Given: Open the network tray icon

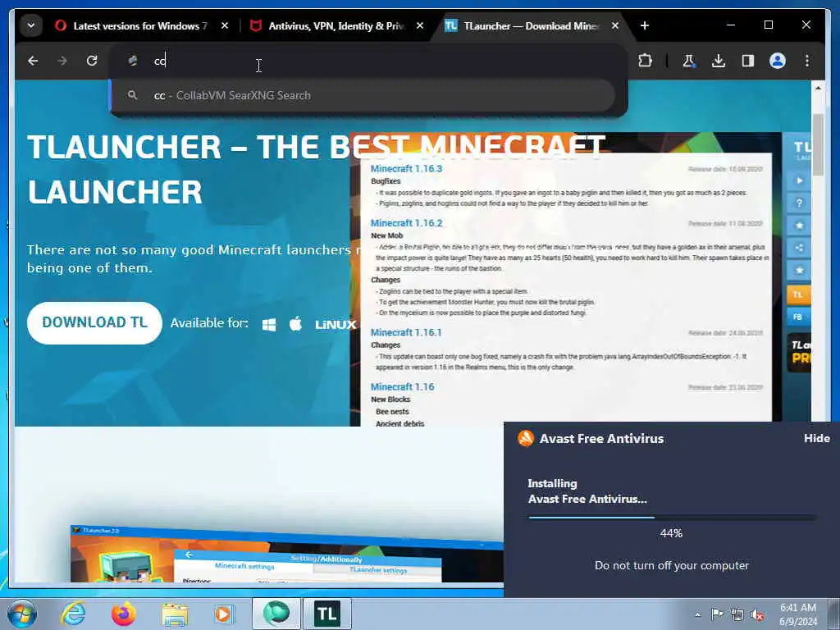Looking at the screenshot, I should 737,614.
